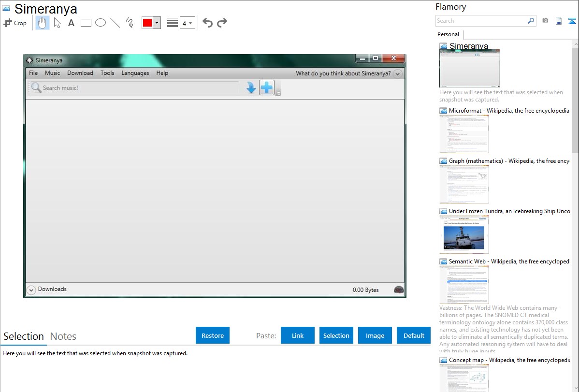Select the straight line tool
Image resolution: width=579 pixels, height=392 pixels.
click(x=115, y=23)
